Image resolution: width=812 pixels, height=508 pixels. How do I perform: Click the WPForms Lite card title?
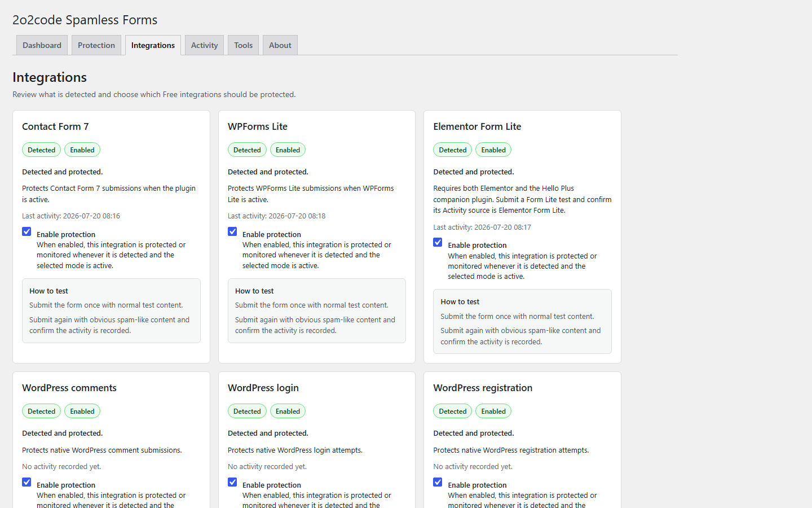(x=258, y=126)
